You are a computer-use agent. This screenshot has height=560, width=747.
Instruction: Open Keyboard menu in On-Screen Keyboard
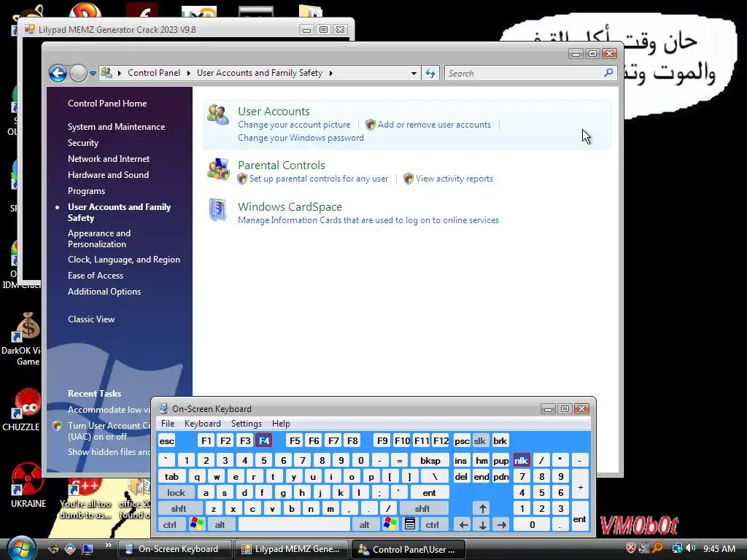[x=203, y=424]
